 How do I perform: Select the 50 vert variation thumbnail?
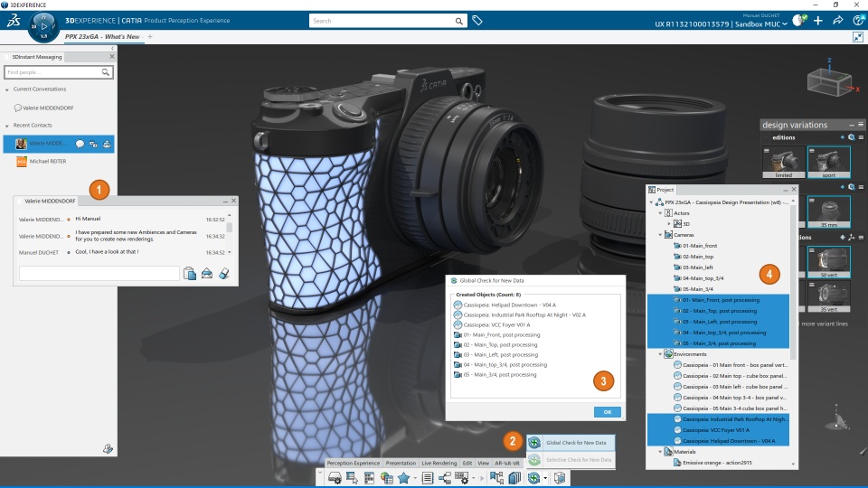pyautogui.click(x=829, y=262)
